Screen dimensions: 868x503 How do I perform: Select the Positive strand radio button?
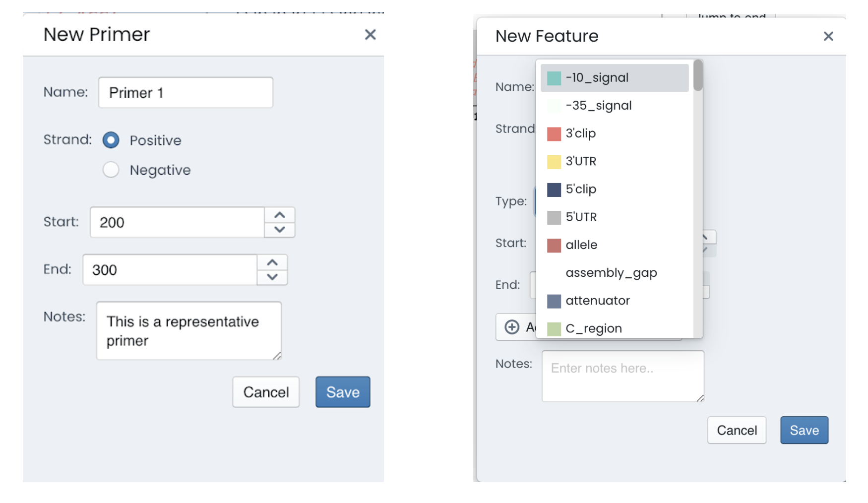tap(111, 140)
